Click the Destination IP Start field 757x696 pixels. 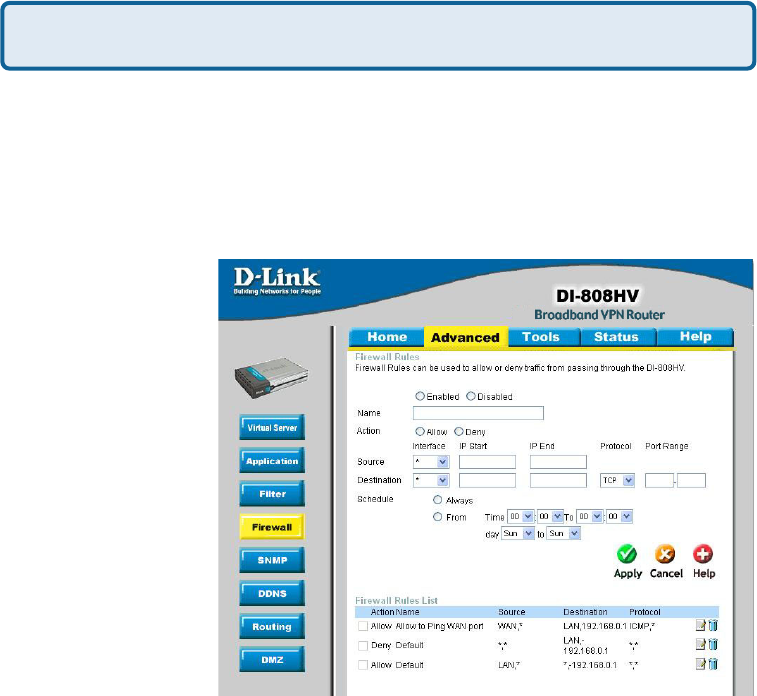(x=487, y=480)
